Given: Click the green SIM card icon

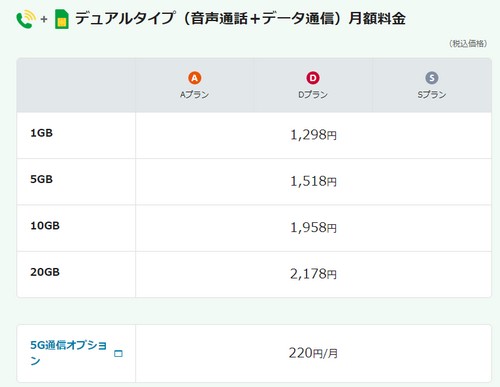Looking at the screenshot, I should pos(62,19).
